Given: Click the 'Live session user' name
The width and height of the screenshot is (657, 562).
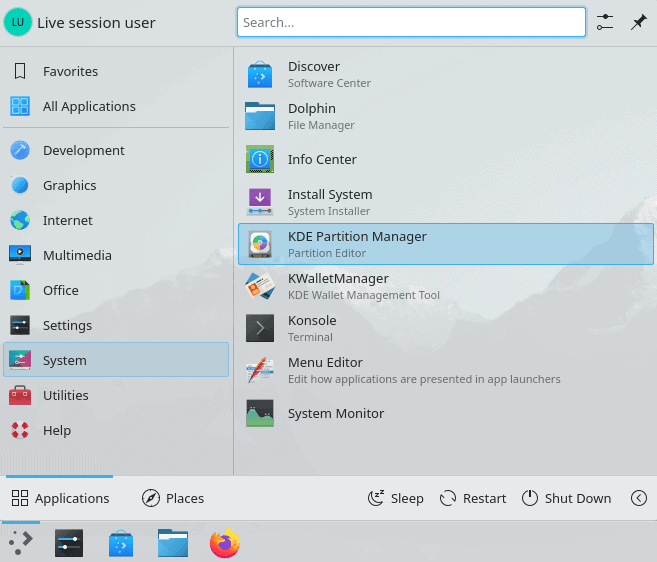Looking at the screenshot, I should [x=96, y=23].
